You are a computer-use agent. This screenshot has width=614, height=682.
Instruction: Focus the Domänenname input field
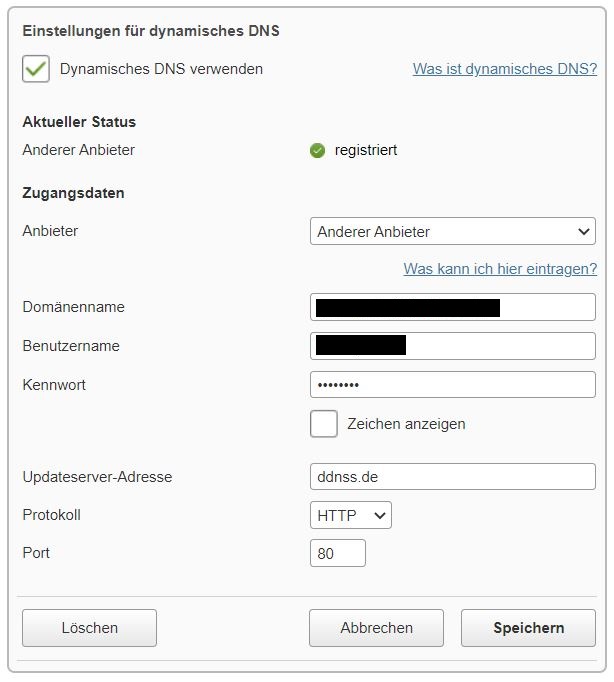453,307
